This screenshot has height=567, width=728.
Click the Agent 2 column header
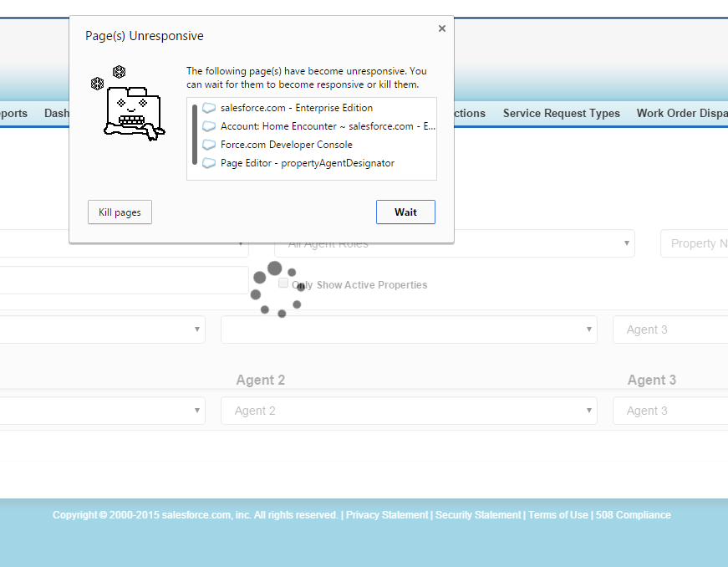pos(261,380)
